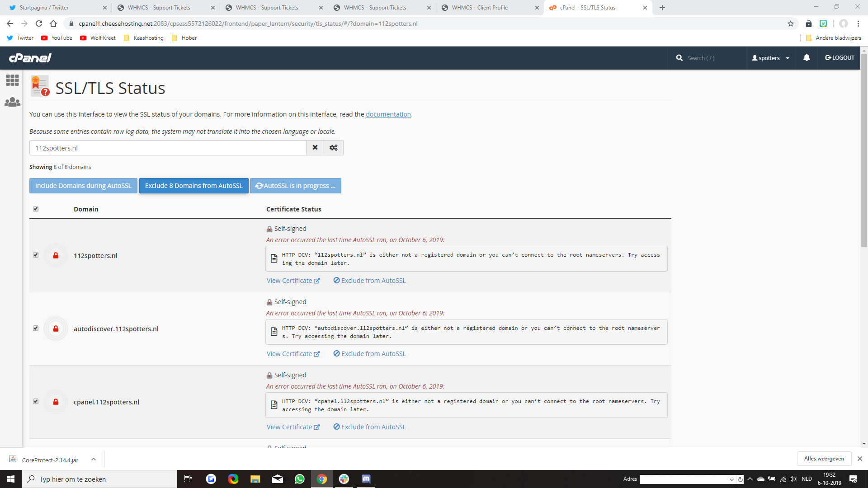Uncheck the 112spotters.nl domain checkbox

click(36, 255)
